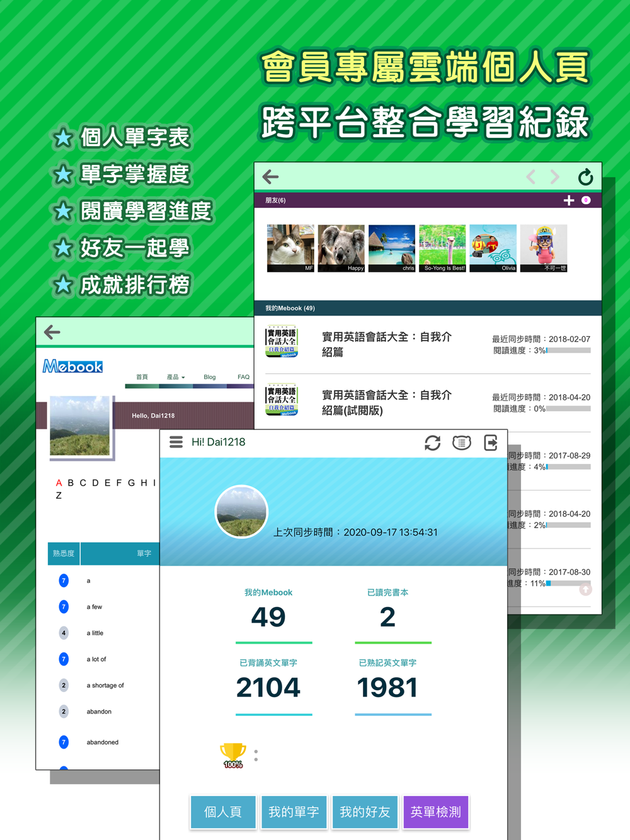
Task: Go to previous page with left chevron
Action: [x=531, y=177]
